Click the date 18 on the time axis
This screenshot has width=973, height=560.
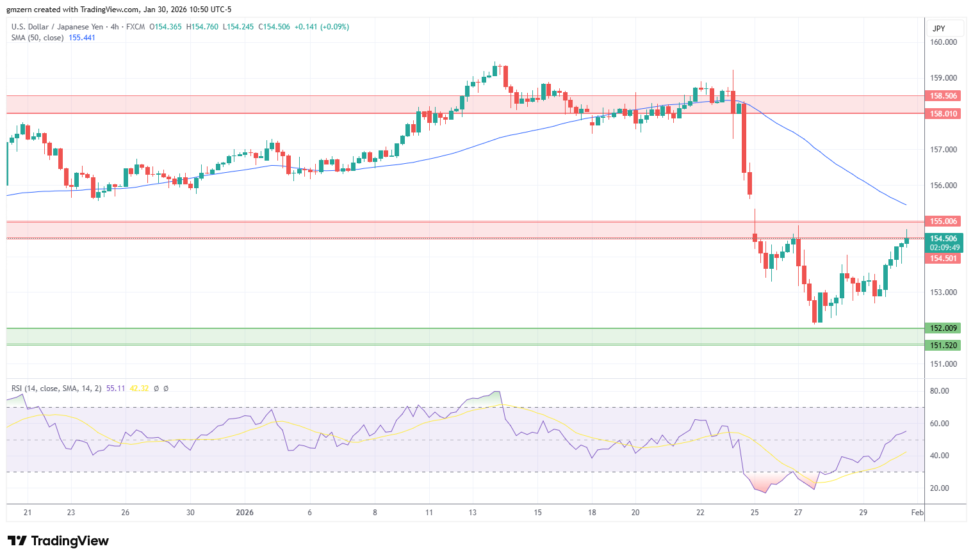point(592,513)
